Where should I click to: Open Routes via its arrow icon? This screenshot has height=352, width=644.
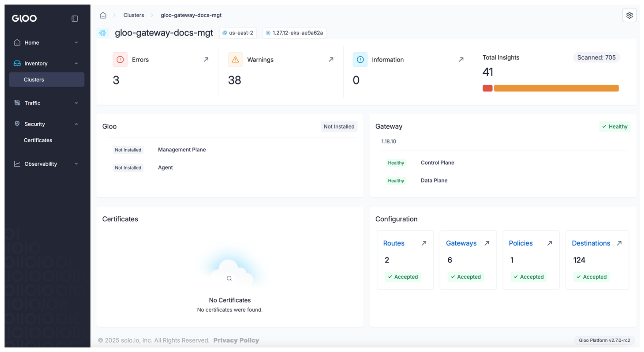424,243
